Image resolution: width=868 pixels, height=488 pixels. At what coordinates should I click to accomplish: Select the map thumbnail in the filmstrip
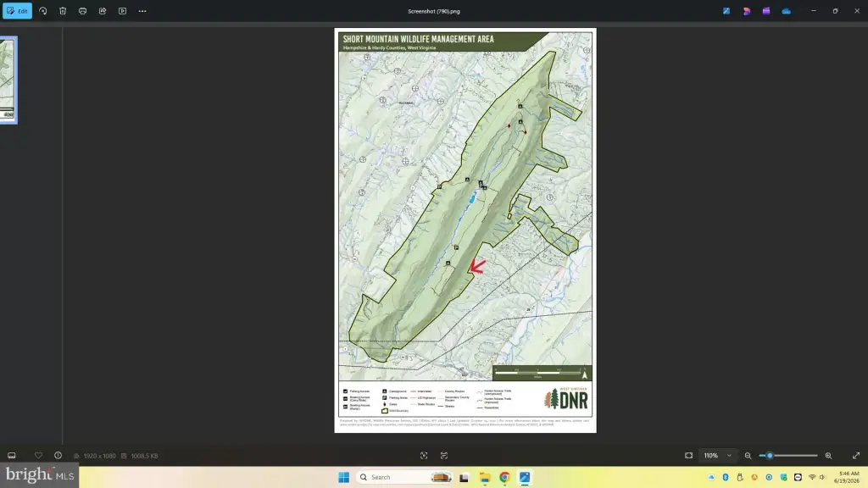point(8,80)
